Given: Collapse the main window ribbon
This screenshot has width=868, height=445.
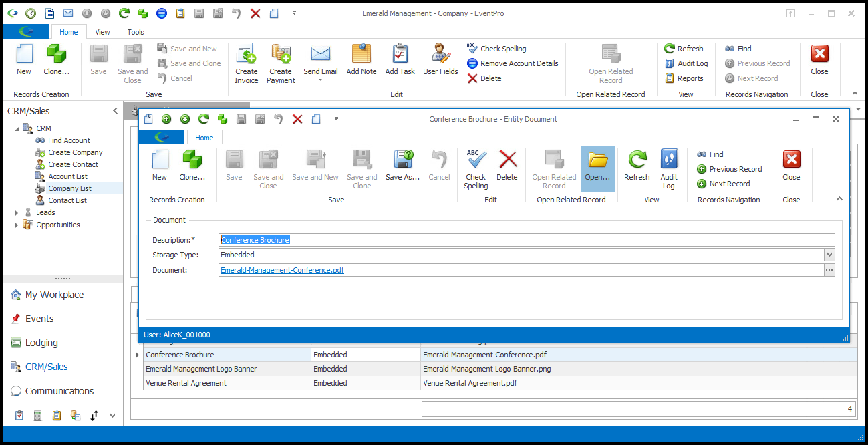Looking at the screenshot, I should click(855, 94).
